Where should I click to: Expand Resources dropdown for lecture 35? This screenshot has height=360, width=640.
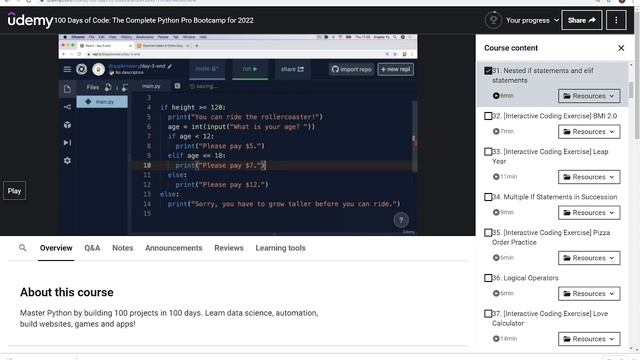pos(589,258)
